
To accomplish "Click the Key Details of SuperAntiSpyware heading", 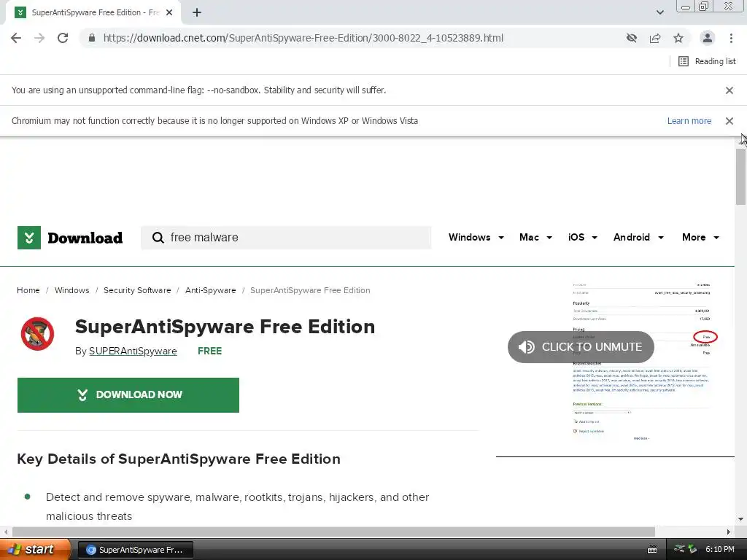I will coord(179,459).
